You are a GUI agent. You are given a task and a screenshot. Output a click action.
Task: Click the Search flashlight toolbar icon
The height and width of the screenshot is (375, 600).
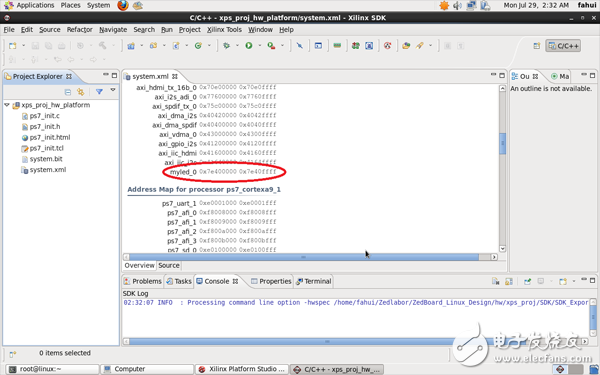pyautogui.click(x=420, y=46)
